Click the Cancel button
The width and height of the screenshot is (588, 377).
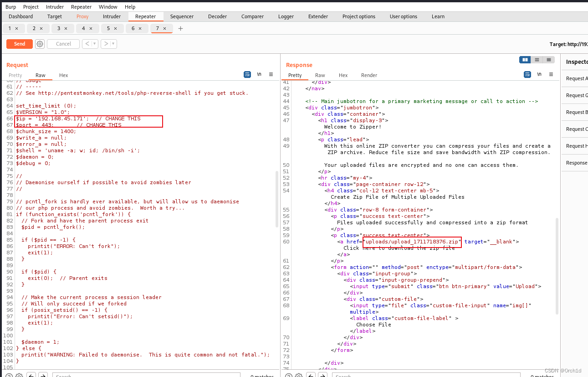(63, 44)
